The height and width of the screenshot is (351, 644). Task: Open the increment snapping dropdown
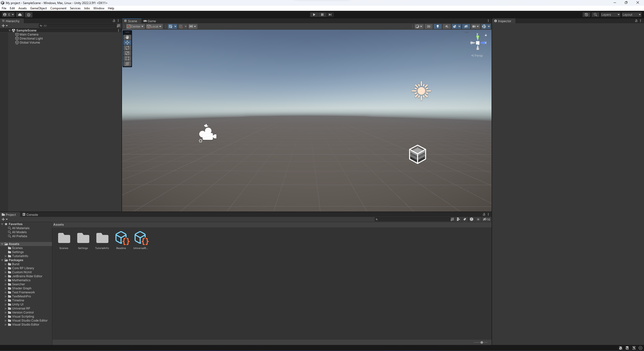coord(193,26)
